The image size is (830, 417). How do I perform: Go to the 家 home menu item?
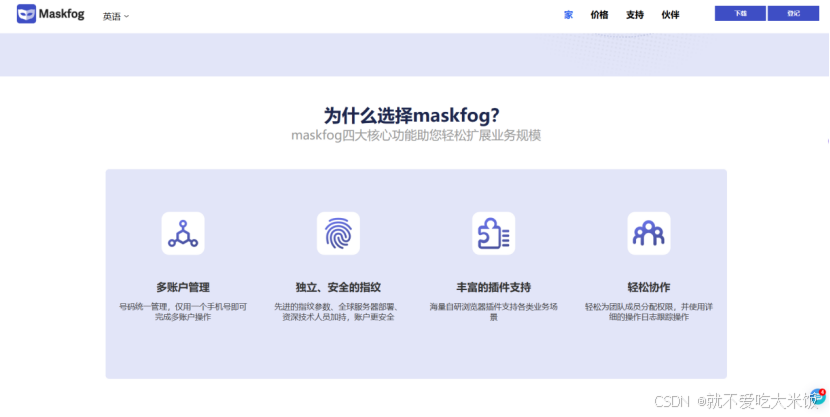(569, 15)
